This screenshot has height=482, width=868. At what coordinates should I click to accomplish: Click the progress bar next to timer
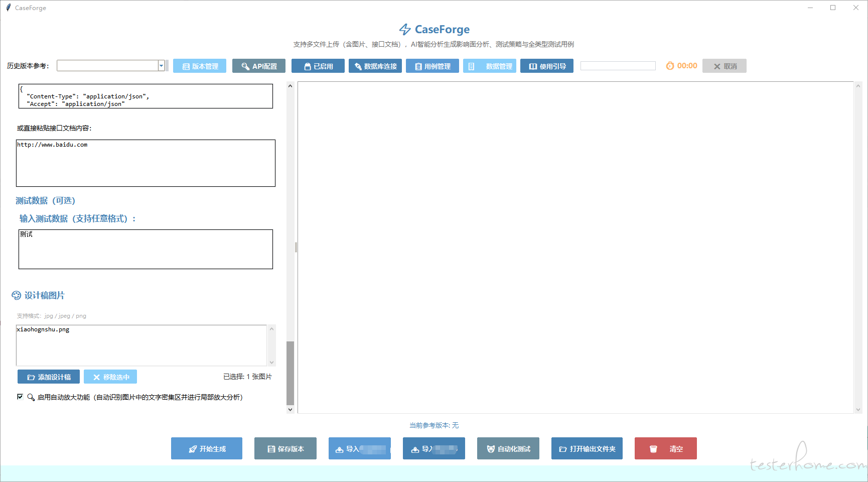[x=618, y=66]
